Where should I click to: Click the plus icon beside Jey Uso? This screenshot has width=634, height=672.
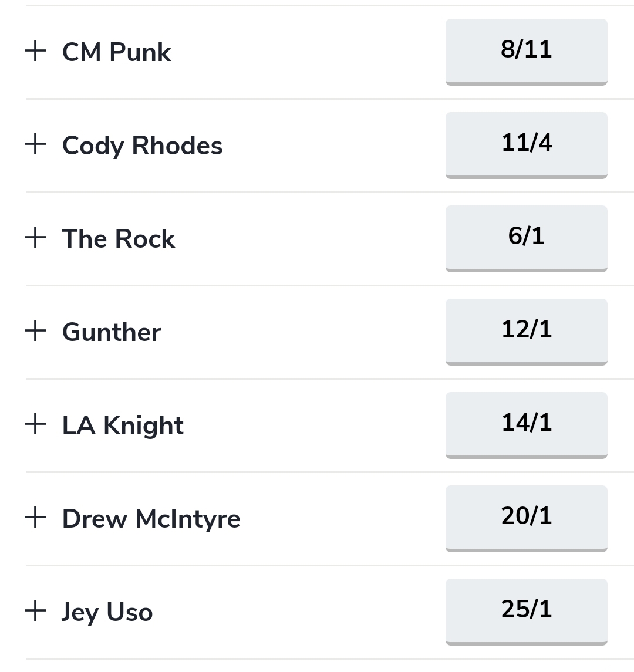(35, 611)
